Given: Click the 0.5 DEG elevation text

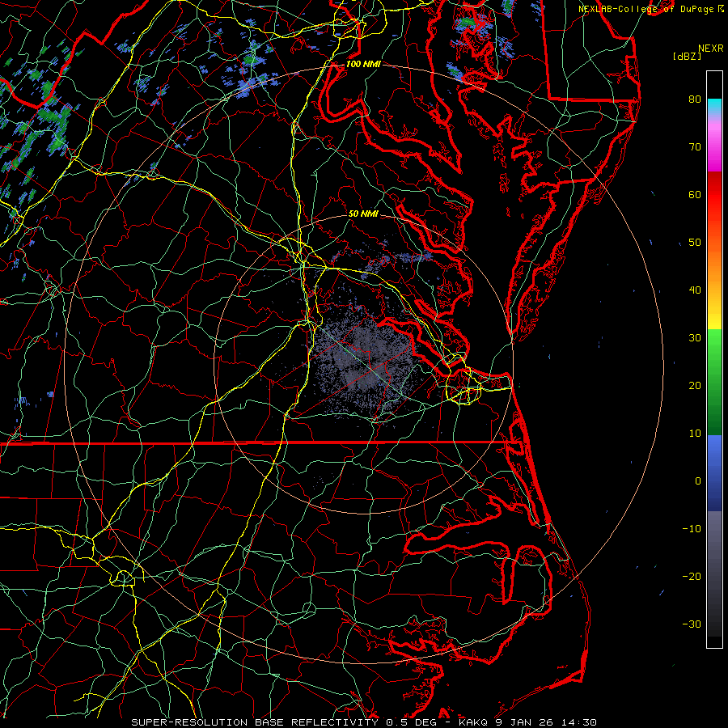Looking at the screenshot, I should coord(412,722).
